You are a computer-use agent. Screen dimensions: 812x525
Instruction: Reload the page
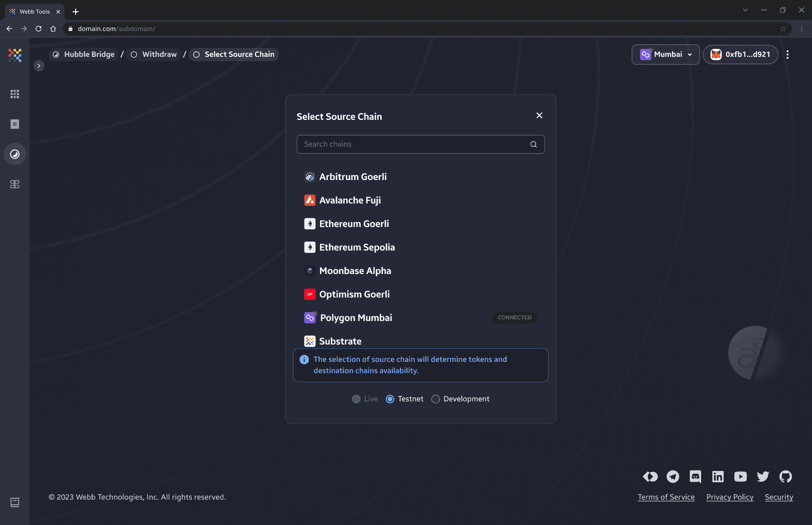[39, 29]
